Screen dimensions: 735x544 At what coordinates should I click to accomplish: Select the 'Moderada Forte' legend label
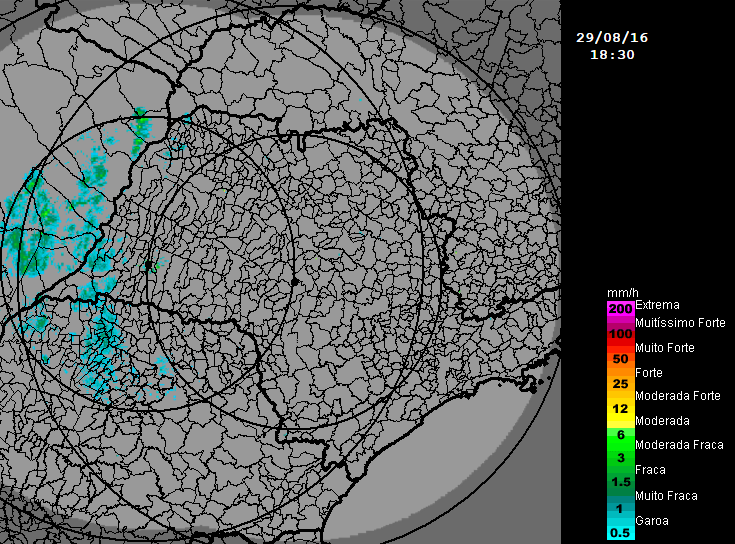click(678, 396)
